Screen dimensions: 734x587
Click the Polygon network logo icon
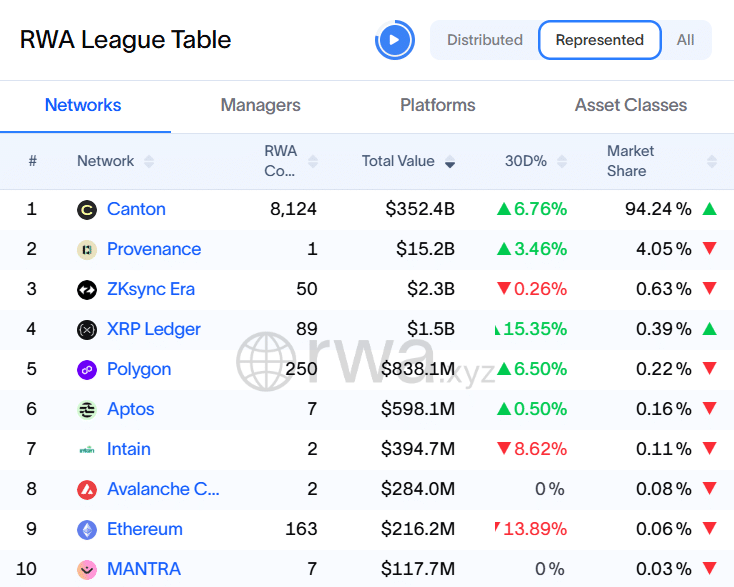pyautogui.click(x=87, y=370)
